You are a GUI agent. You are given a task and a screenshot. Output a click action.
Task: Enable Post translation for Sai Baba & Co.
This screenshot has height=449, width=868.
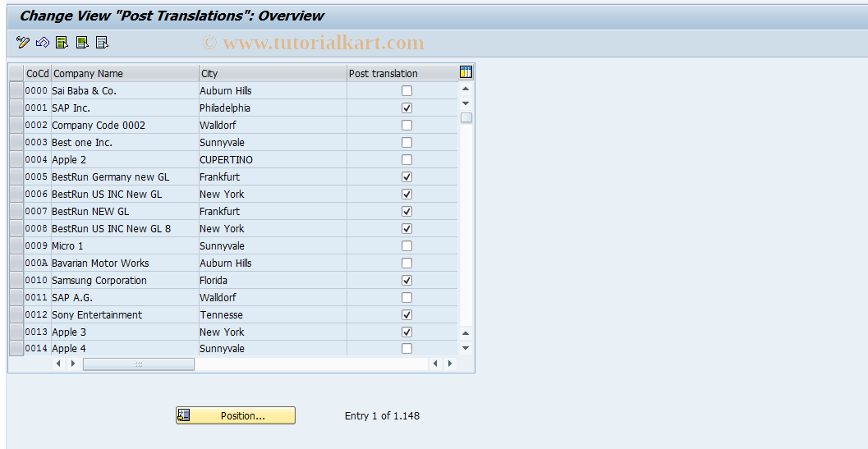pyautogui.click(x=406, y=91)
